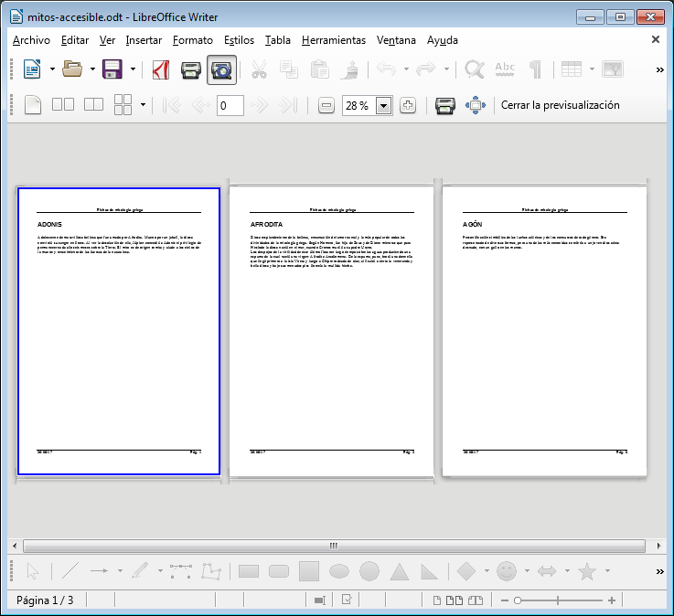Click the Cut scissors icon
The image size is (674, 616).
[x=259, y=69]
